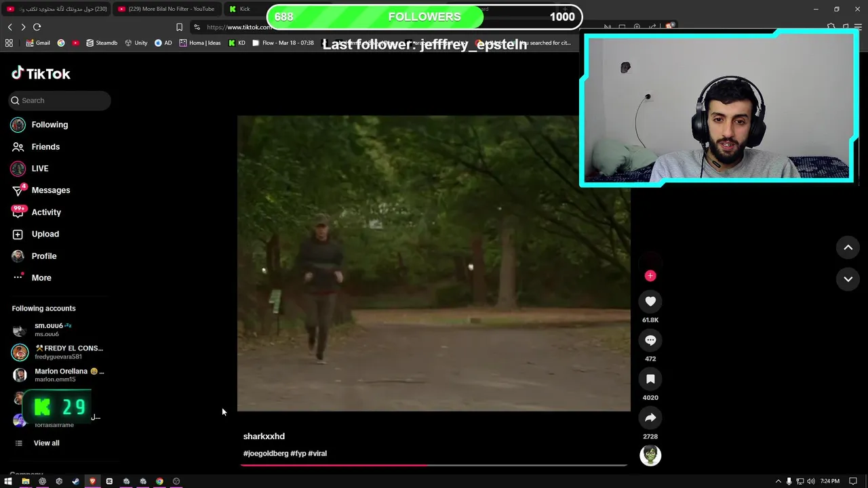Open the browser hamburger menu
Image resolution: width=868 pixels, height=488 pixels.
coord(859,27)
